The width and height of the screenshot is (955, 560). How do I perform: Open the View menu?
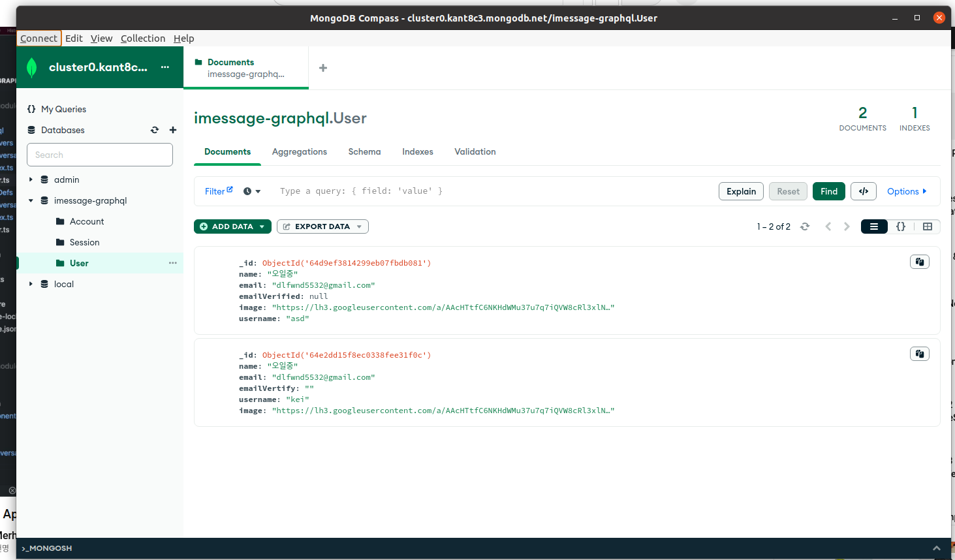101,39
